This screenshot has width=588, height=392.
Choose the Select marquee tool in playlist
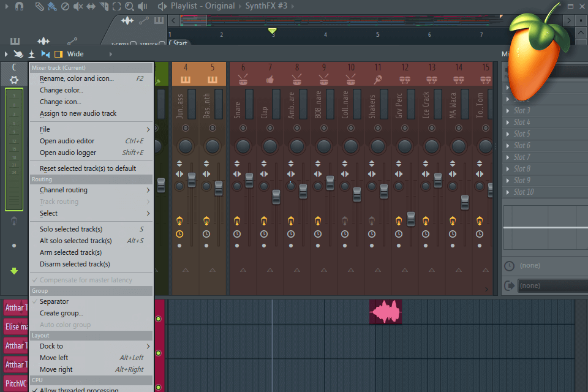pyautogui.click(x=116, y=6)
